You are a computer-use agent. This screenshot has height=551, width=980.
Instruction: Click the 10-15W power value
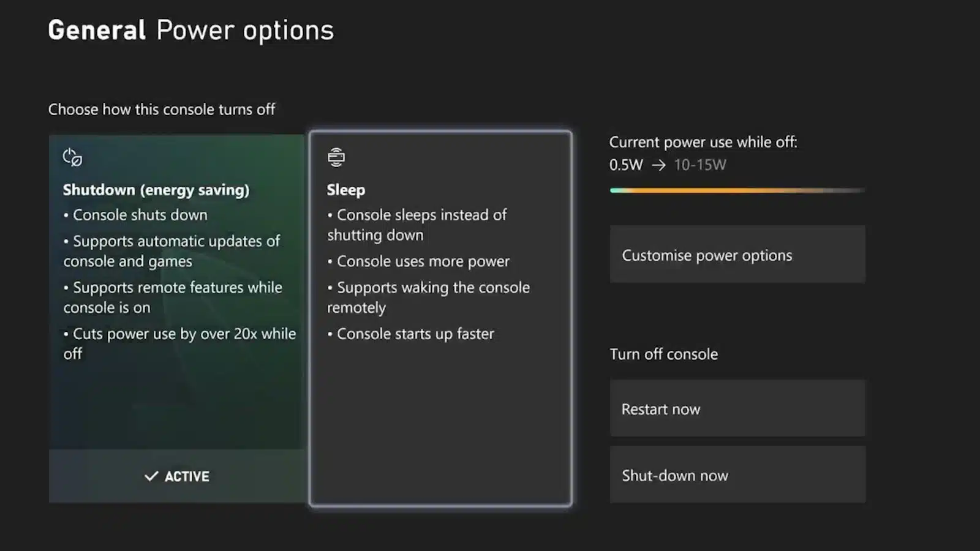[x=699, y=165]
